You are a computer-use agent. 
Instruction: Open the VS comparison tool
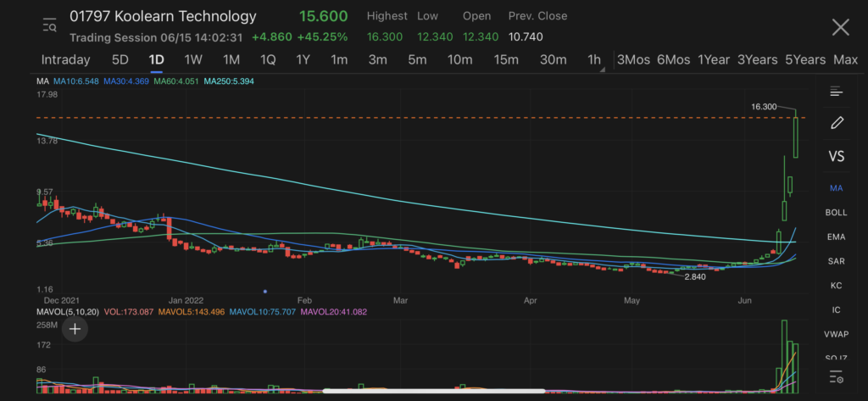coord(836,157)
